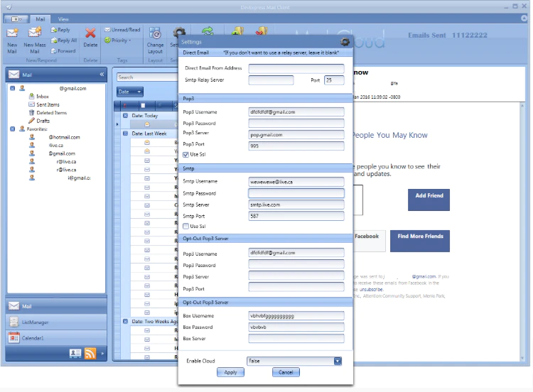Click the Send/Receive green arrows icon
This screenshot has width=533, height=392.
point(208,31)
